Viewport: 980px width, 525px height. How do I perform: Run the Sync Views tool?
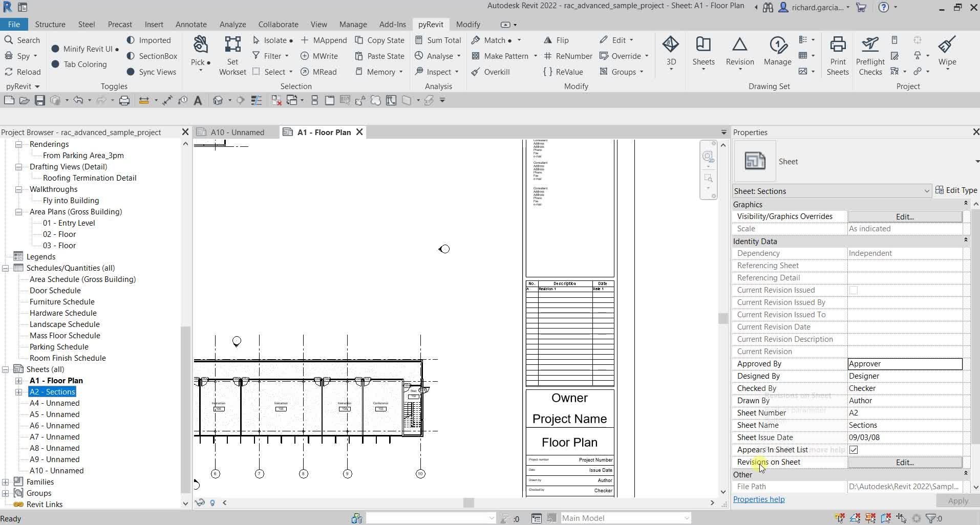click(152, 72)
